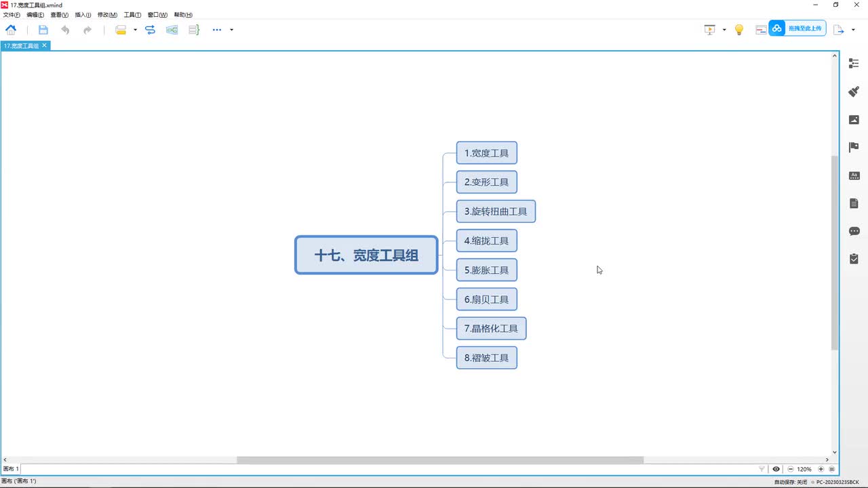Click the 自动保存: 关闭 status text
The height and width of the screenshot is (488, 868).
791,482
